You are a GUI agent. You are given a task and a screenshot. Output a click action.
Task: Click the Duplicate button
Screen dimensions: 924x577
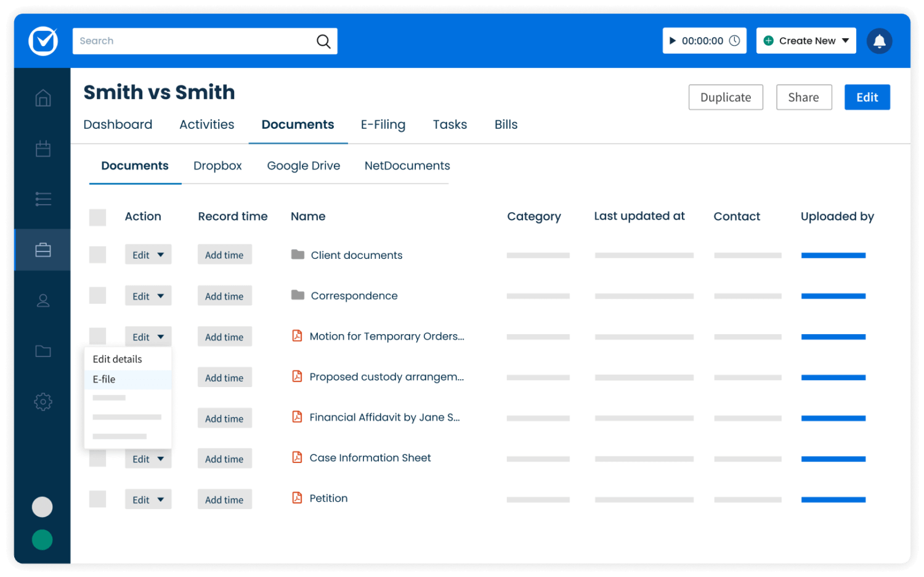pos(726,97)
